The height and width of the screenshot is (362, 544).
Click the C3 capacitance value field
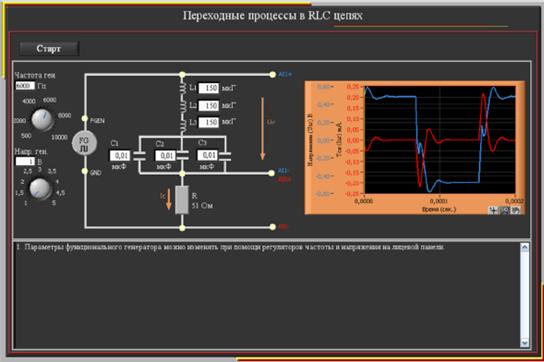click(208, 155)
